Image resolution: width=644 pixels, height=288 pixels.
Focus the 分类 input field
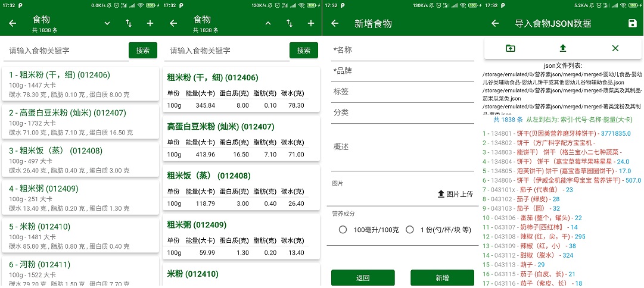(403, 113)
